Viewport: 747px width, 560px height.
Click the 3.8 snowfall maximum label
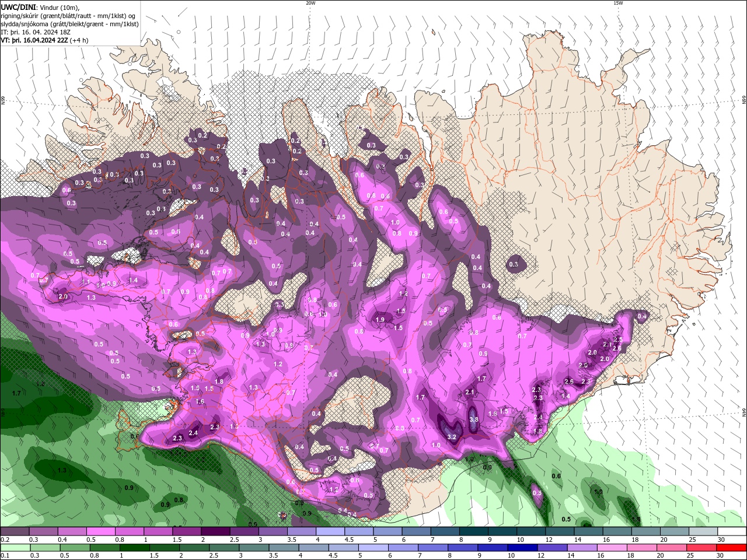474,419
